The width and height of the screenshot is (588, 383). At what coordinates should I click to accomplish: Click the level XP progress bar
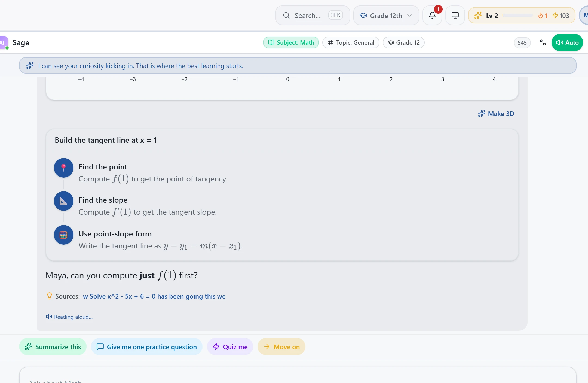click(x=518, y=16)
